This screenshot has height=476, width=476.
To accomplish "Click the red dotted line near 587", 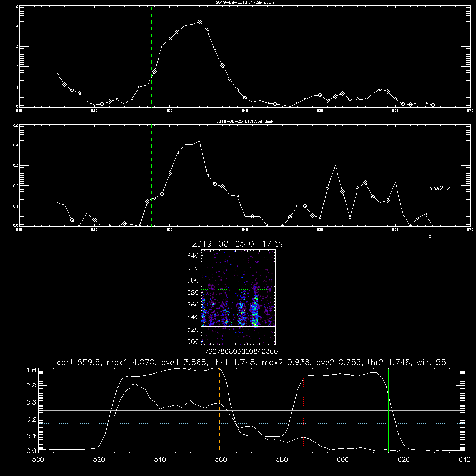I will click(303, 410).
